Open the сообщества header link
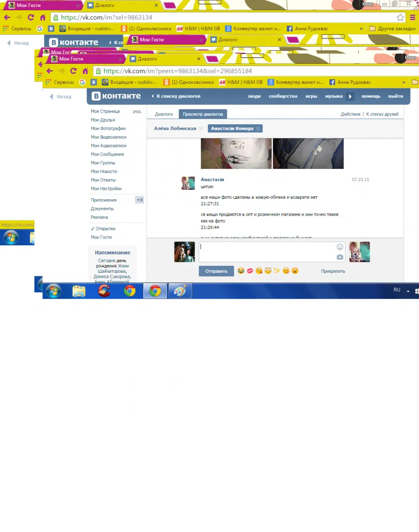The height and width of the screenshot is (532, 419). [283, 96]
